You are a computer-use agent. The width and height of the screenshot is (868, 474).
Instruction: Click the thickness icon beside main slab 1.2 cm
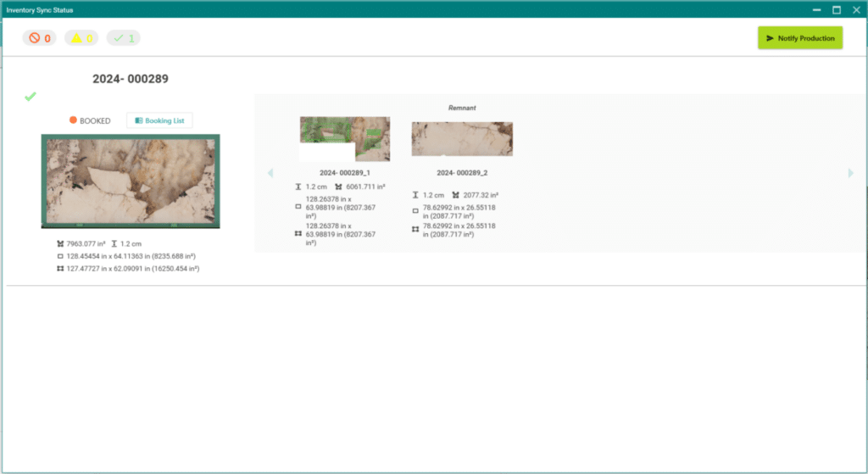tap(113, 244)
